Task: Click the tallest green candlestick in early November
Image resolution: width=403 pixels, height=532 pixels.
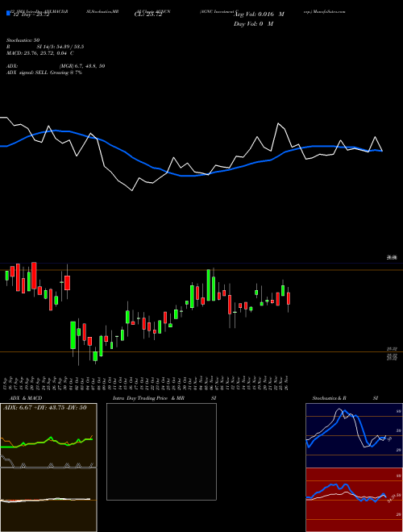Action: coord(209,285)
